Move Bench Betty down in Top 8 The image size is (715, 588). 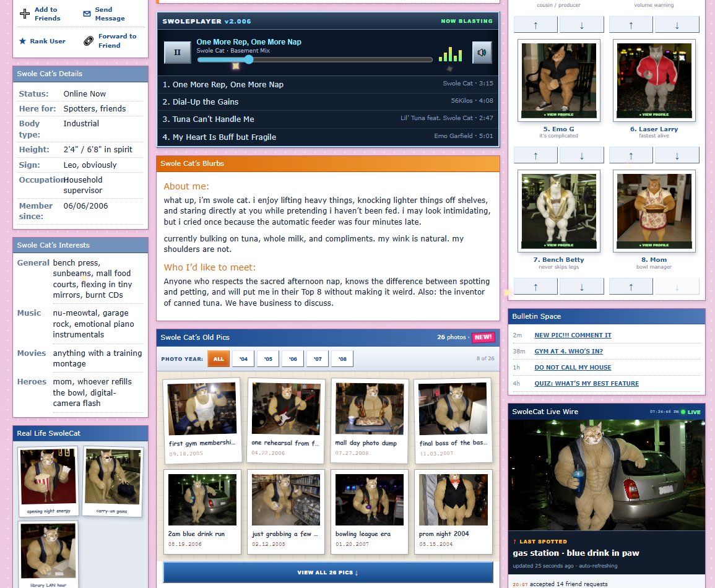(x=581, y=286)
